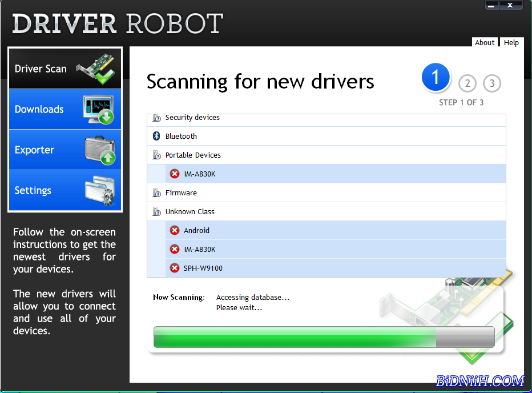Open the Help tab

click(511, 42)
